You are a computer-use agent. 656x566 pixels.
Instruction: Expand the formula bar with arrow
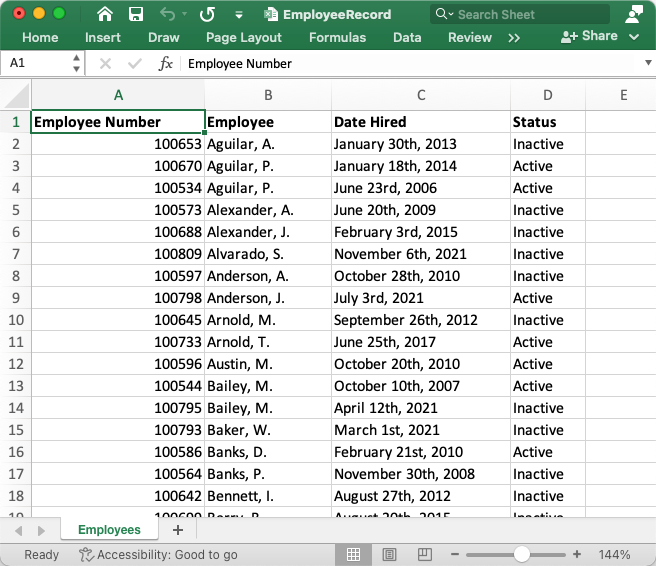coord(648,63)
